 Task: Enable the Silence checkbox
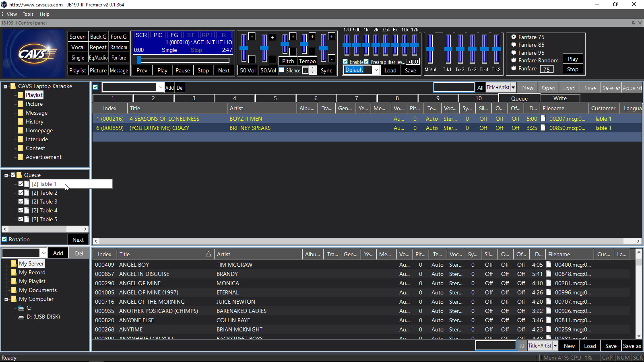point(282,70)
